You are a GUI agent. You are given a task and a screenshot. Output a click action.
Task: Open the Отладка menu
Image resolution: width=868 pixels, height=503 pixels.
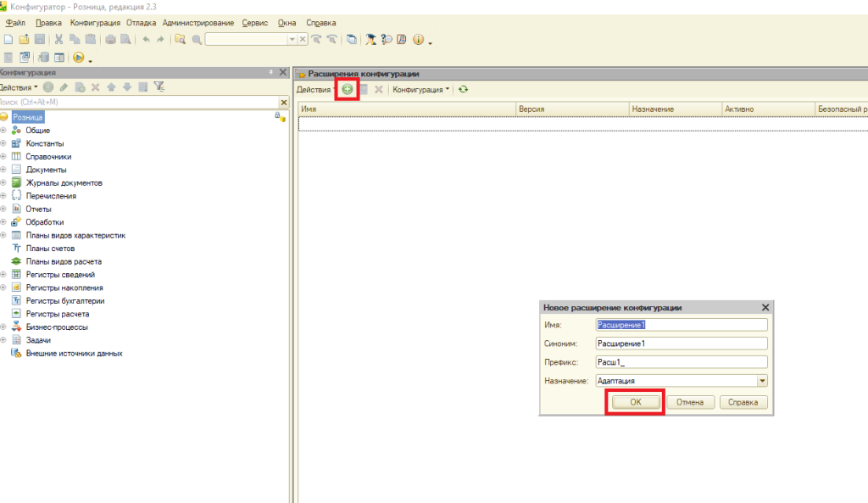coord(141,22)
